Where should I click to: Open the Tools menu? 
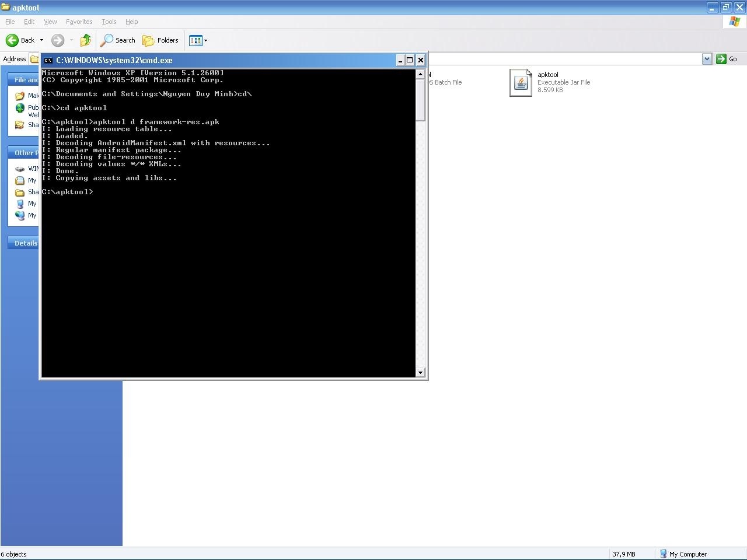109,22
